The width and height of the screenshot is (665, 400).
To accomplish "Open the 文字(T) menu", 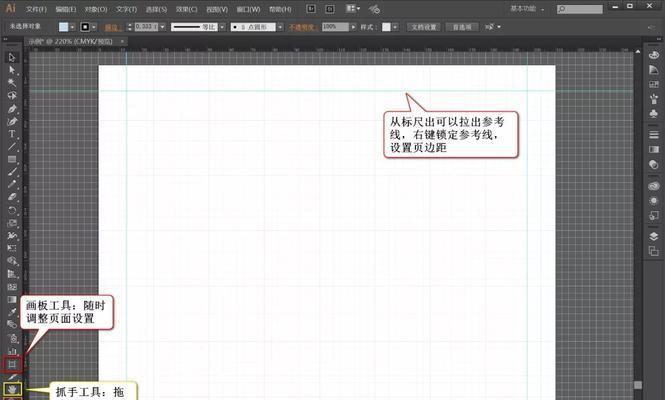I will point(126,9).
